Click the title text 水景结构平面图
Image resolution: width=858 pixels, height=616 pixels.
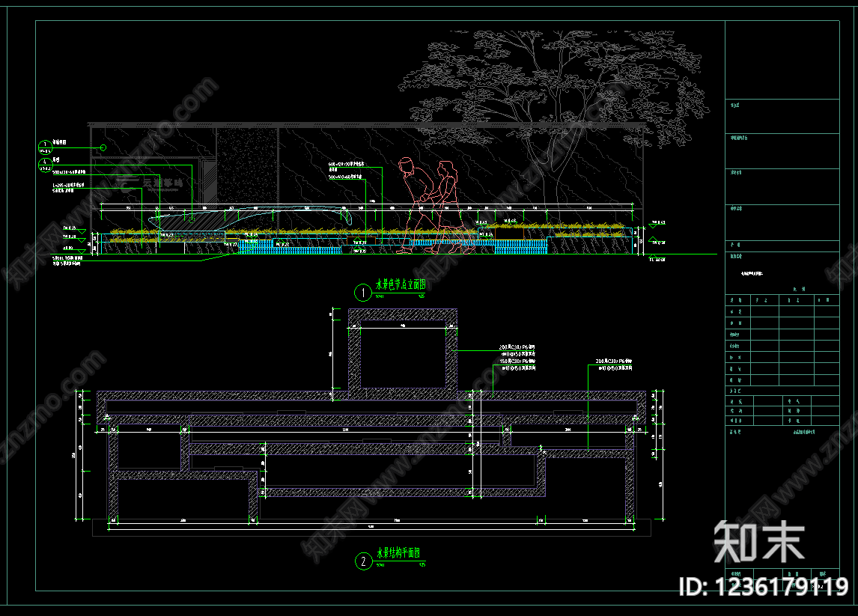[x=398, y=553]
